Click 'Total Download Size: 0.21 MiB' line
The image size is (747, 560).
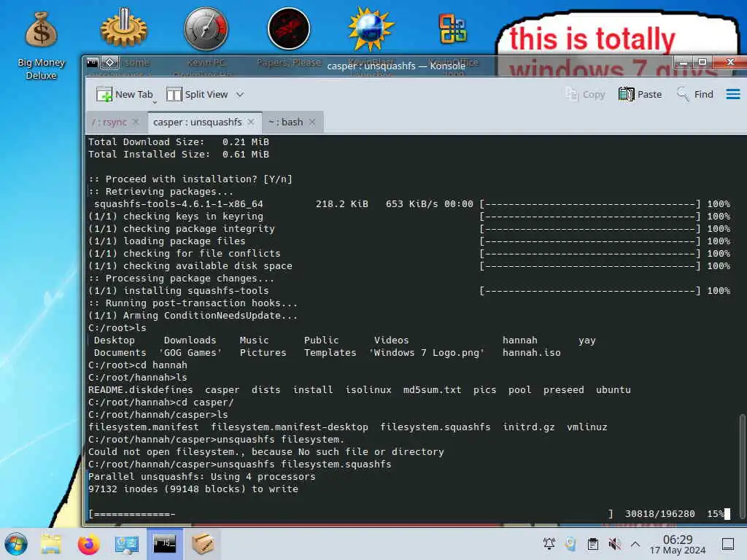pos(179,142)
